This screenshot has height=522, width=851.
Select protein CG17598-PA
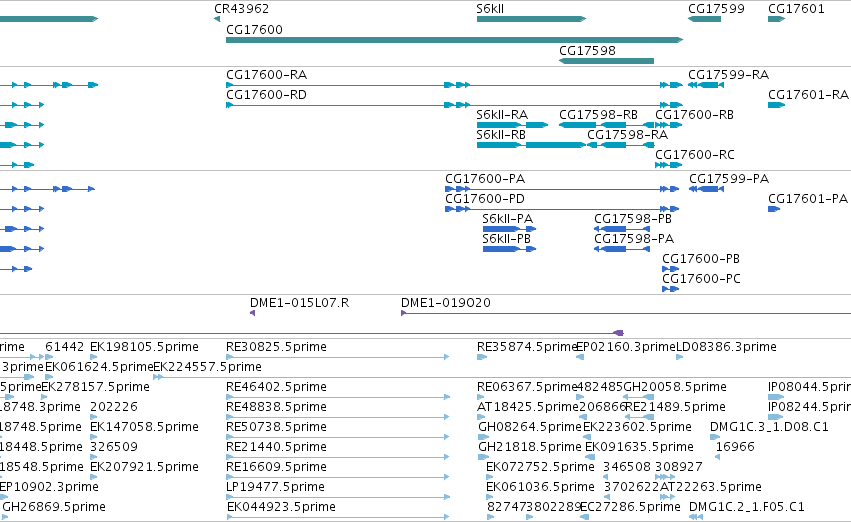[x=622, y=250]
